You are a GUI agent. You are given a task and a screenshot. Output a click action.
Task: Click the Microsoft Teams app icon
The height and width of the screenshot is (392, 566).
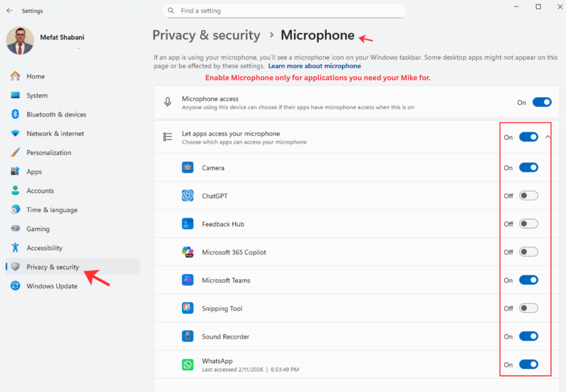[x=187, y=280]
